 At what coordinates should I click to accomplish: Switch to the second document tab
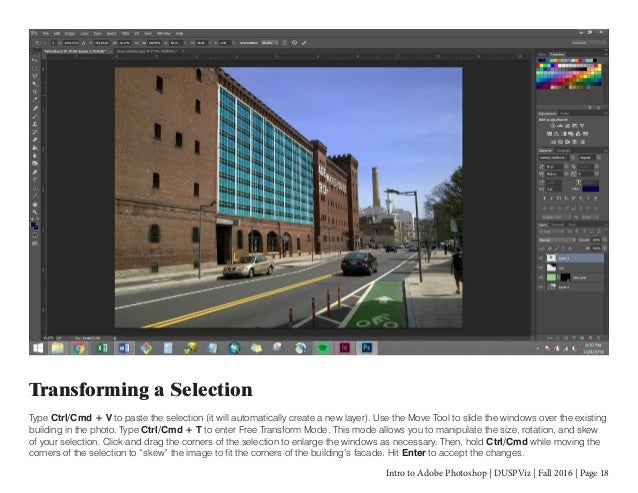tap(147, 52)
